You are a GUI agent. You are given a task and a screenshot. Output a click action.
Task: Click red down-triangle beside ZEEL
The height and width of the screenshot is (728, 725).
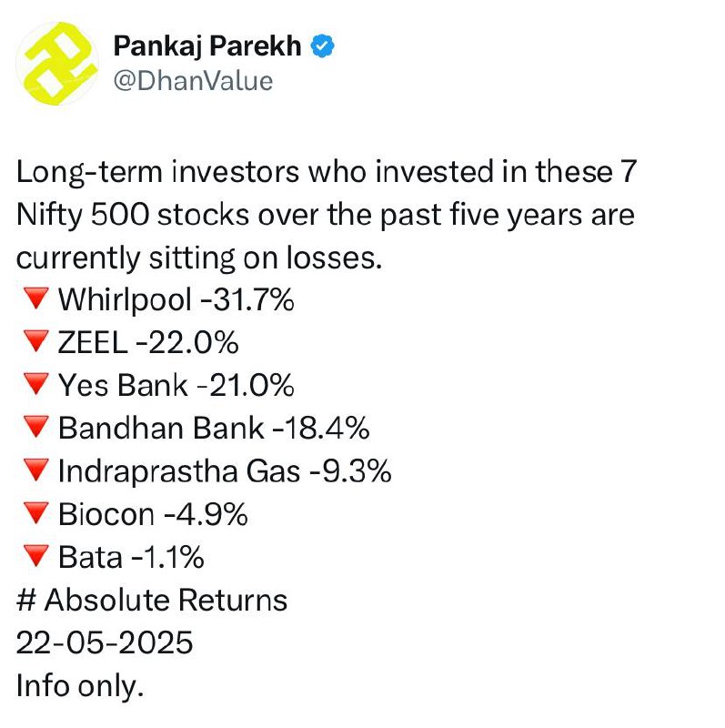[x=36, y=341]
